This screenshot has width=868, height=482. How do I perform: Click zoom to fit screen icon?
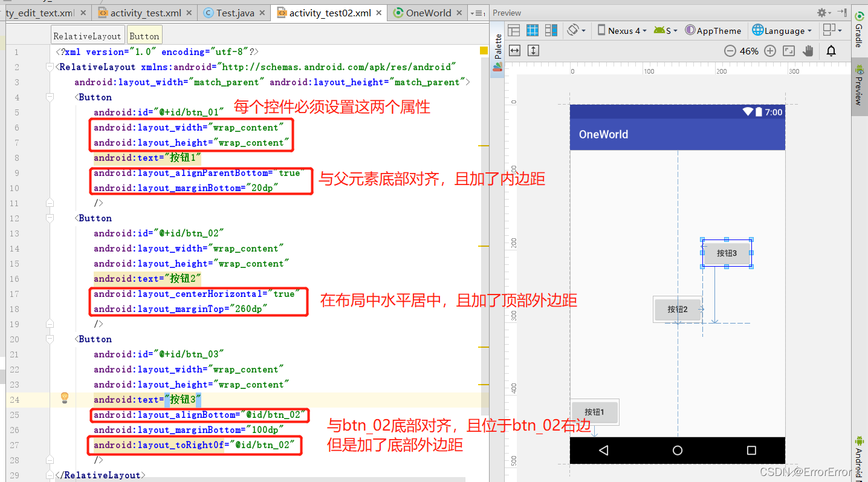point(789,51)
